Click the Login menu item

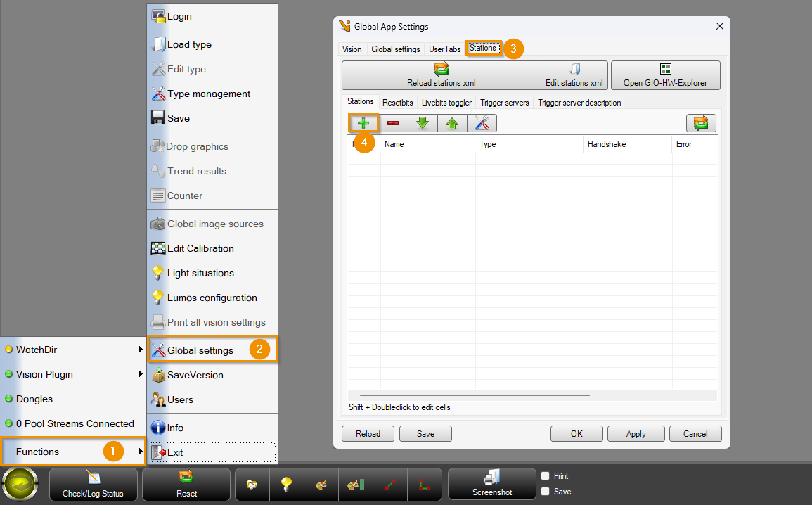[x=212, y=17]
